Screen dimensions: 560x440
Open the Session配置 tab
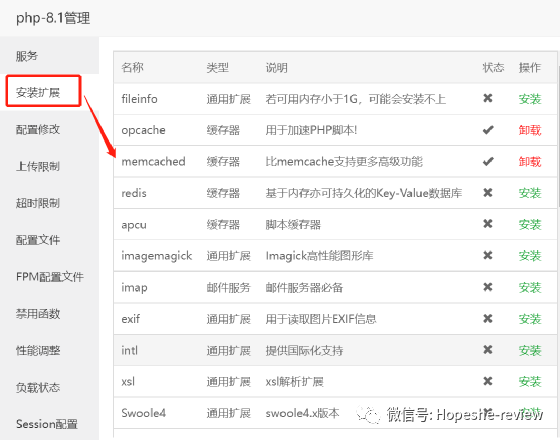pyautogui.click(x=49, y=424)
